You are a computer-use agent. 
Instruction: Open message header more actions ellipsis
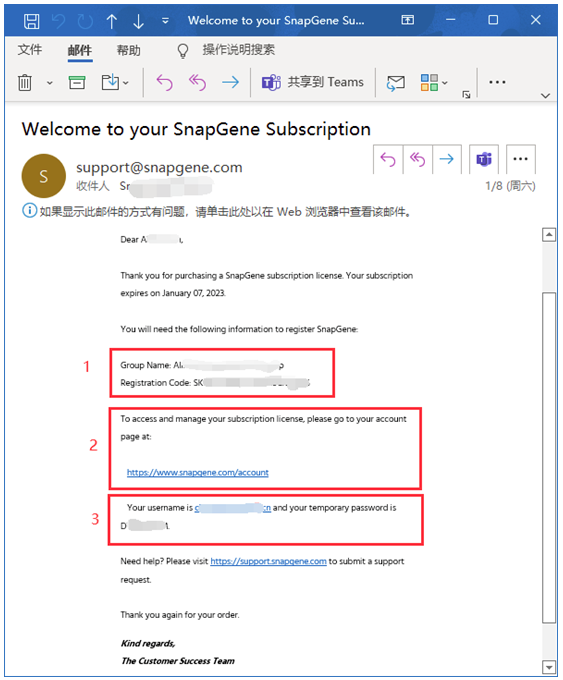[x=520, y=159]
